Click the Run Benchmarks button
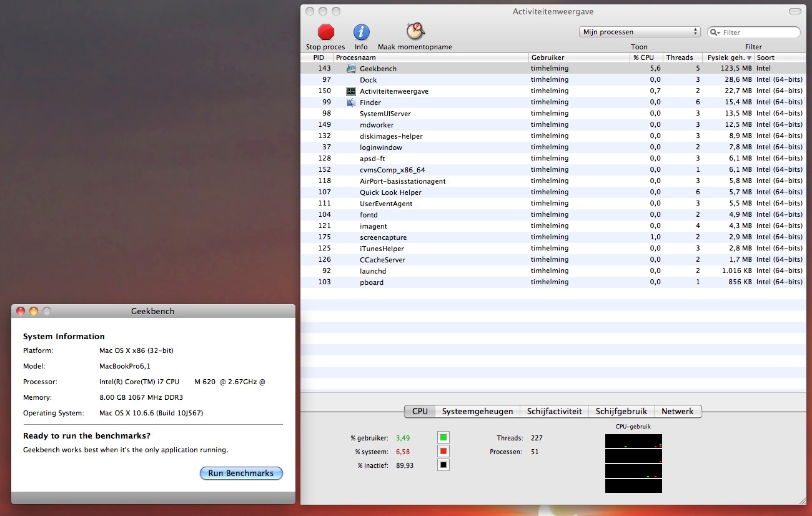Screen dimensions: 812x516 241,474
